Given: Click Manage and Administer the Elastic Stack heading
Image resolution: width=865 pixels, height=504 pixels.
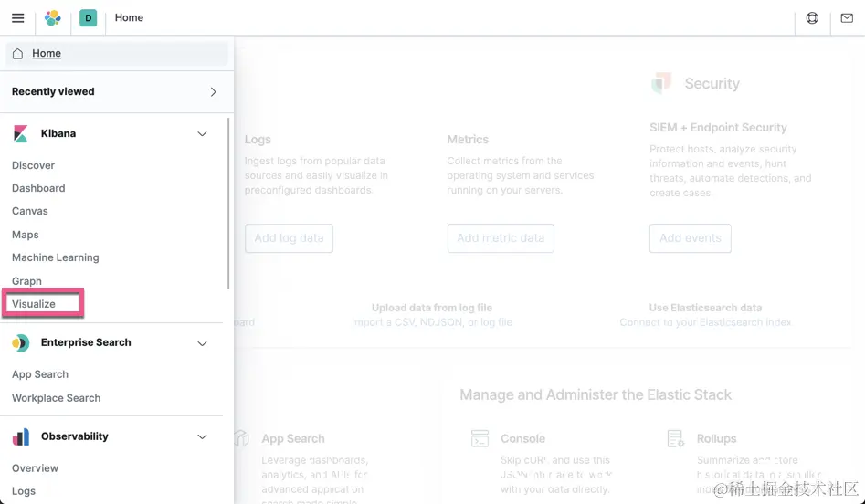Looking at the screenshot, I should point(596,394).
